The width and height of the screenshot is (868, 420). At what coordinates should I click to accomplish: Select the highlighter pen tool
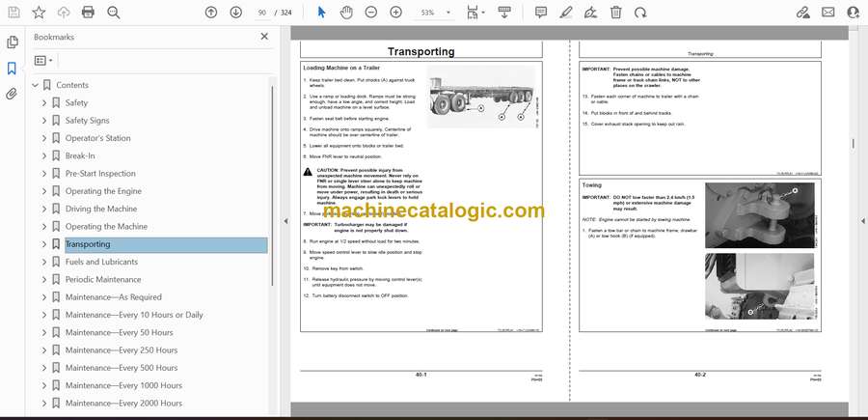point(566,13)
